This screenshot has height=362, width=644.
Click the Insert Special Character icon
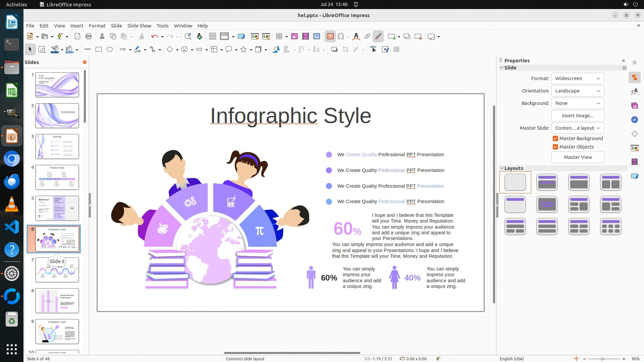[x=341, y=37]
